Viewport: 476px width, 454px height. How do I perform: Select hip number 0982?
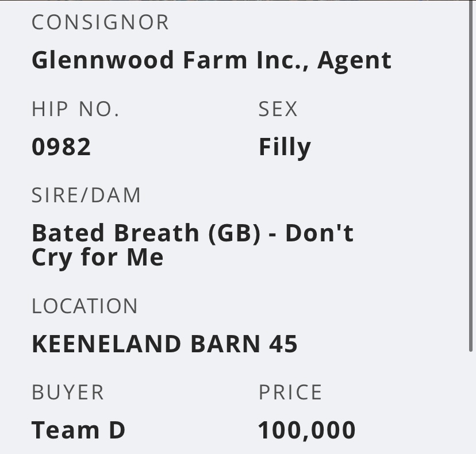62,147
